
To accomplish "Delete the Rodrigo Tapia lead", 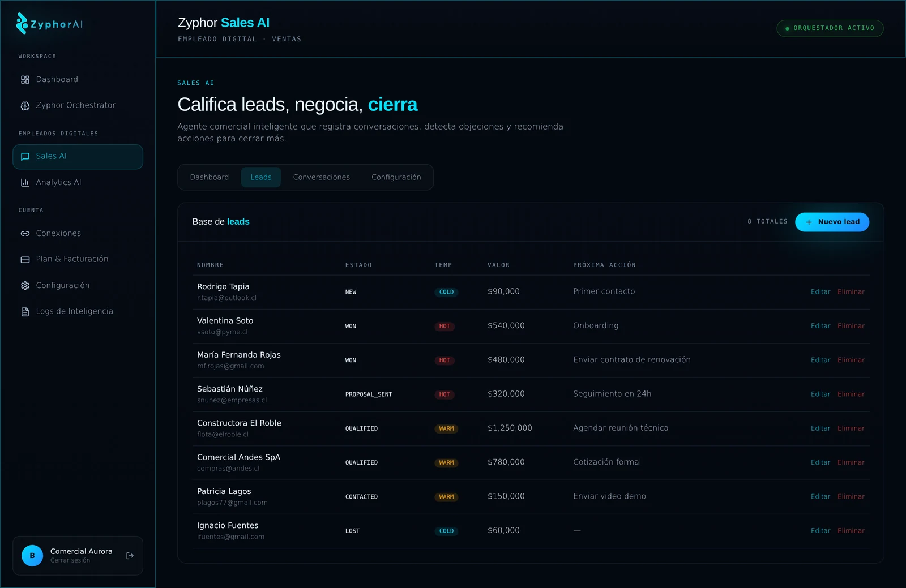I will (851, 292).
